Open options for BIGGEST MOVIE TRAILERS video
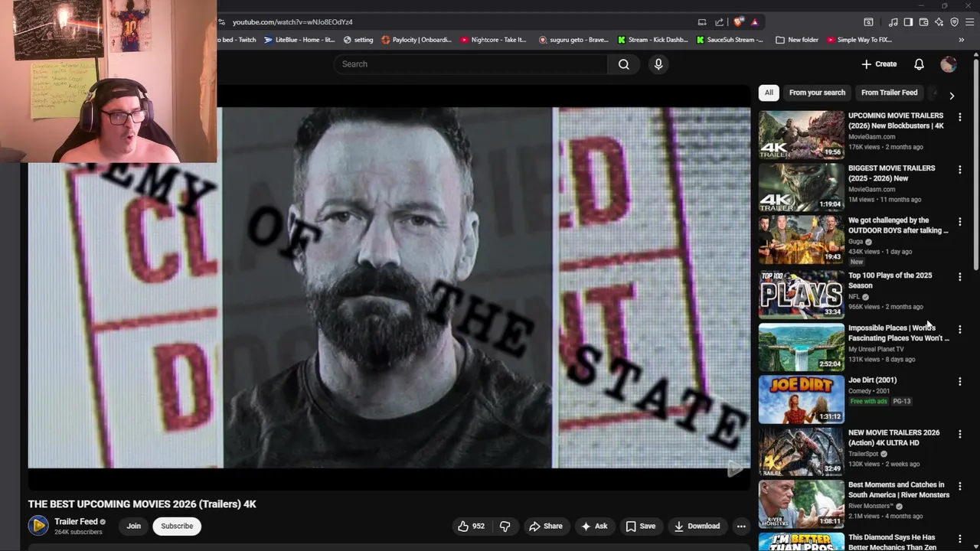Viewport: 980px width, 551px height. tap(960, 169)
